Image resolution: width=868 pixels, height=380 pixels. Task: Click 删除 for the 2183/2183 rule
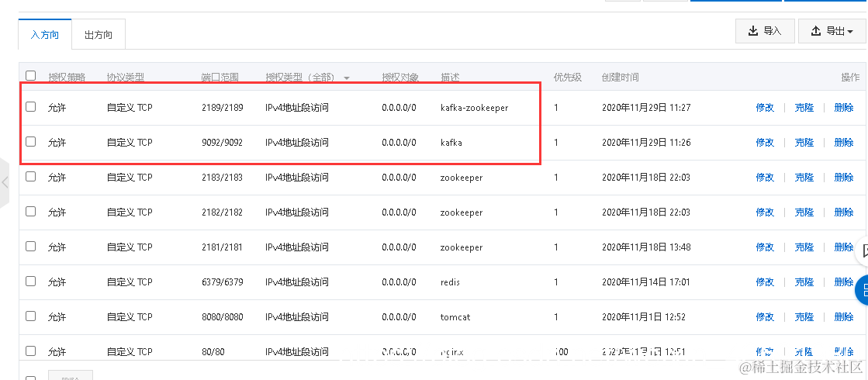(844, 178)
